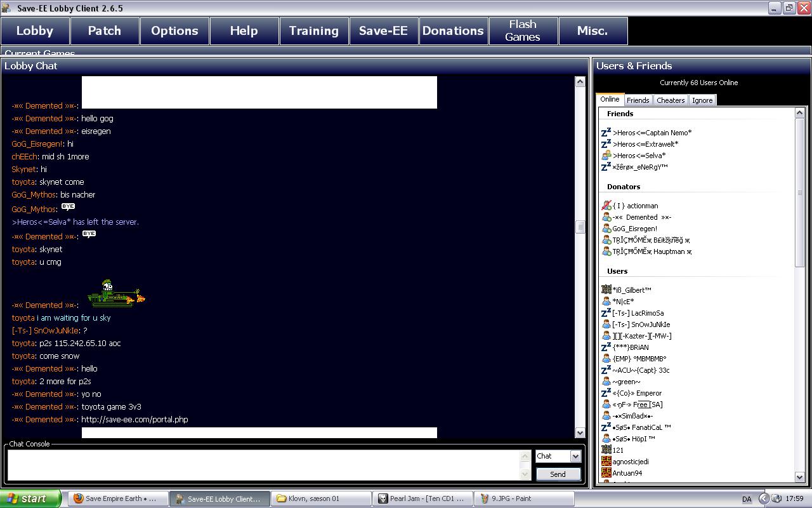The image size is (812, 508).
Task: Open the save-ee.com portal link in chat
Action: click(x=134, y=420)
